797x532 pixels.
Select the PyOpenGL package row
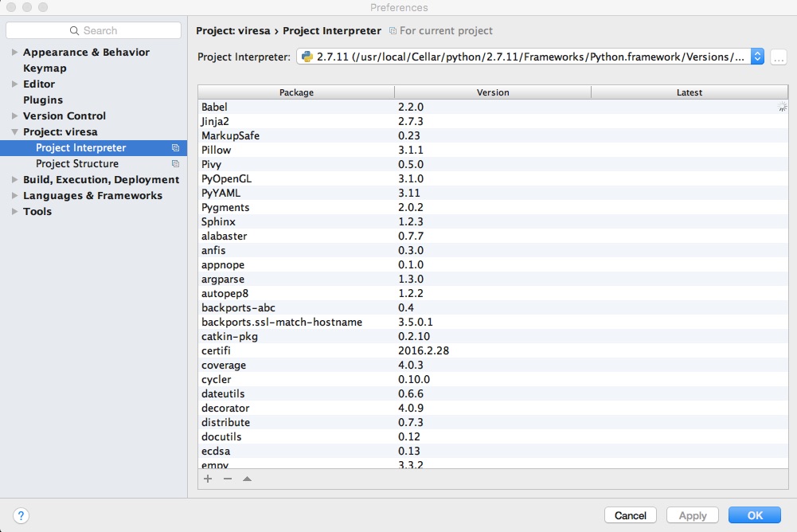(493, 178)
